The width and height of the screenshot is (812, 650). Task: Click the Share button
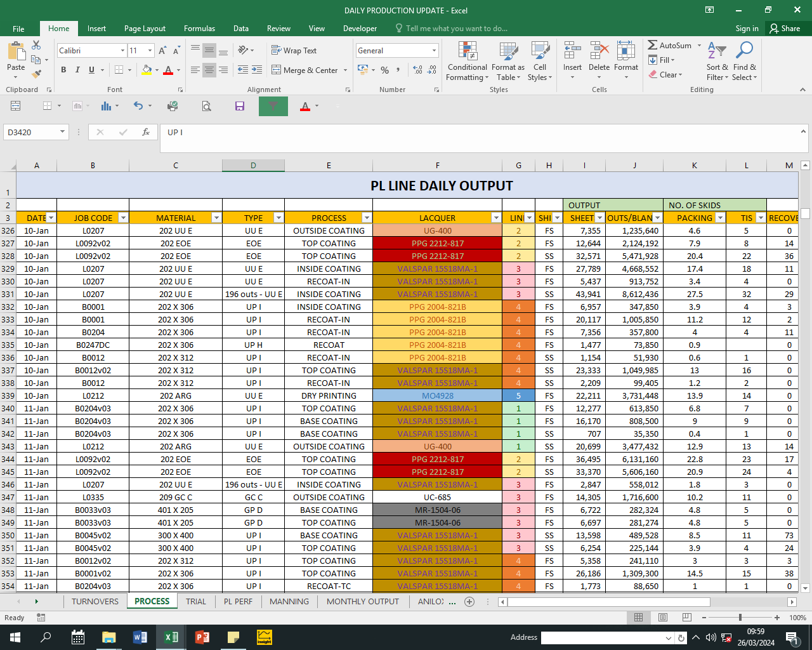pyautogui.click(x=785, y=29)
